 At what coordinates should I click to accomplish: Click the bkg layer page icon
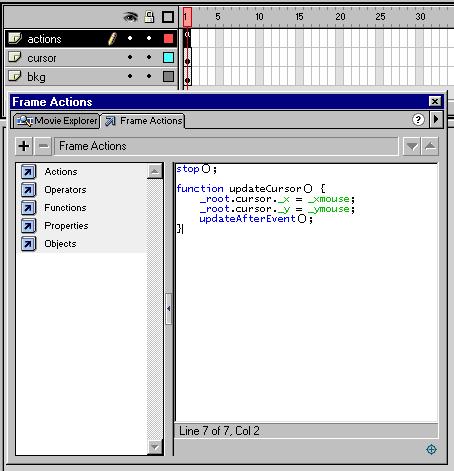15,76
